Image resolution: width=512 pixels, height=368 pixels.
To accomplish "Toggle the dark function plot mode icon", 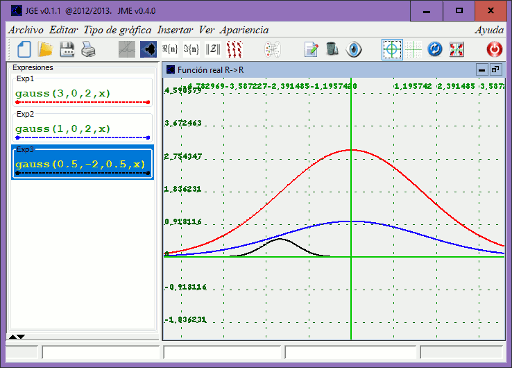I will [148, 50].
